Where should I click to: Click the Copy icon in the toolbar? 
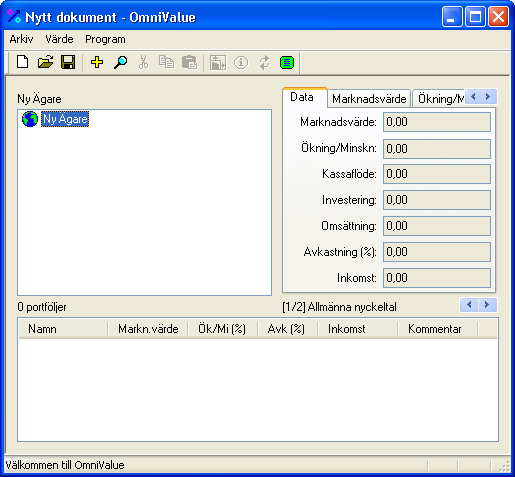(x=166, y=62)
